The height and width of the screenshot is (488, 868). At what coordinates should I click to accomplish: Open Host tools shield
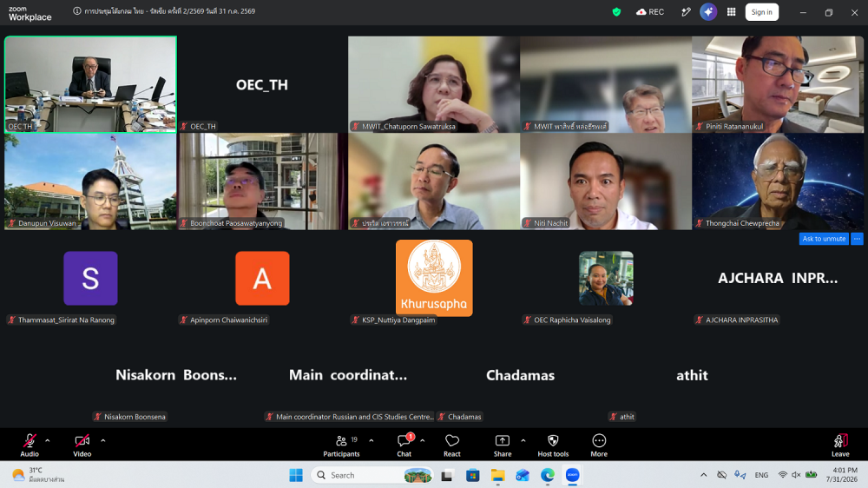553,445
